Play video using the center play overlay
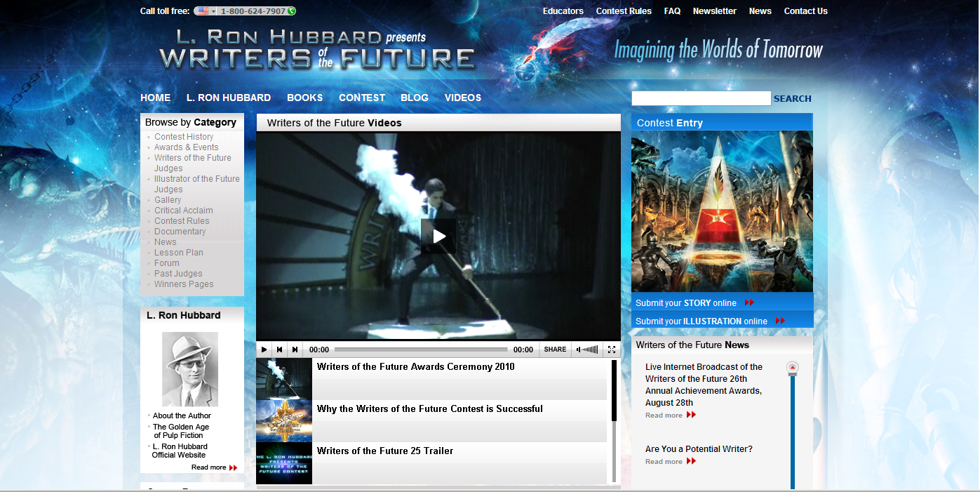 438,237
